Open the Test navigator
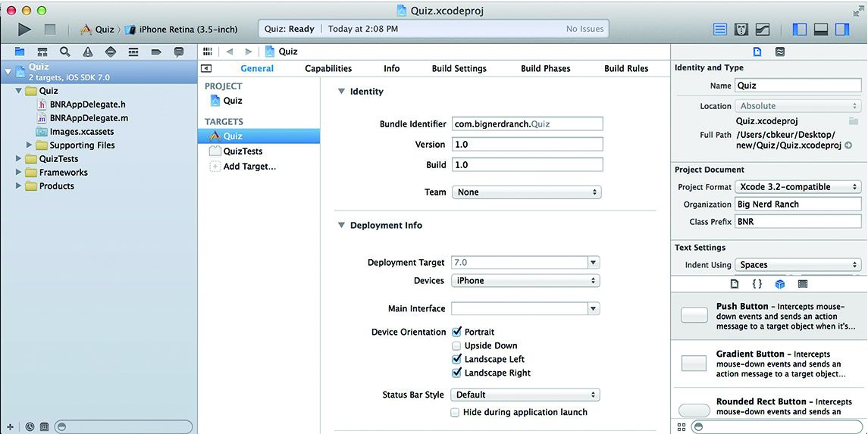This screenshot has height=434, width=868. (110, 52)
